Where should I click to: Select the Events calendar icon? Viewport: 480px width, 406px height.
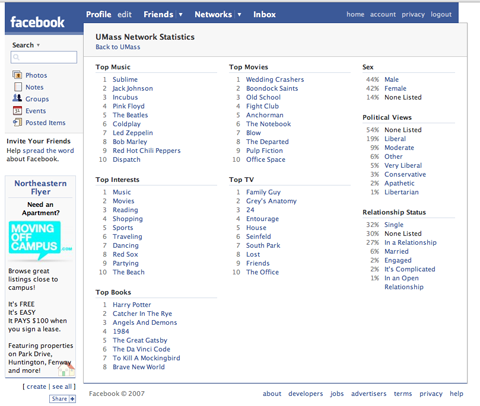pyautogui.click(x=17, y=110)
